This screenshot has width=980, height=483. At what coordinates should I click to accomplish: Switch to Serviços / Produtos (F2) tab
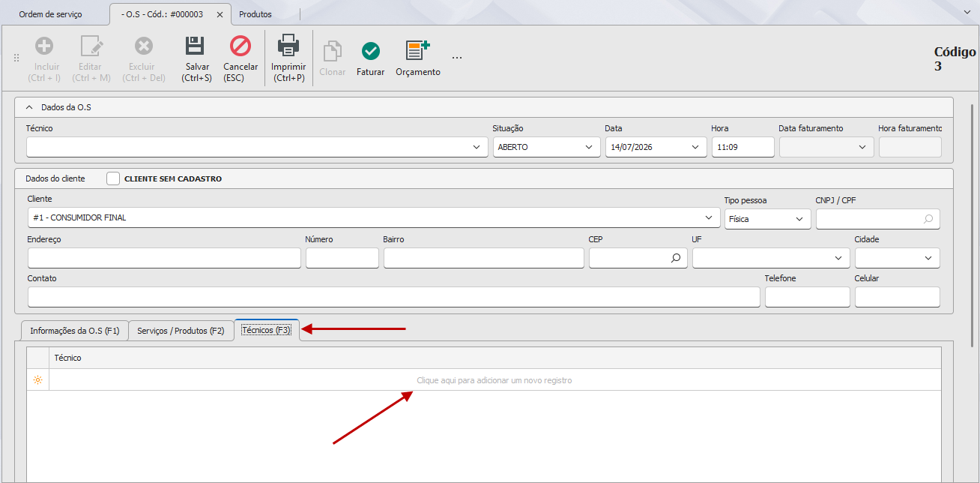[x=181, y=331]
